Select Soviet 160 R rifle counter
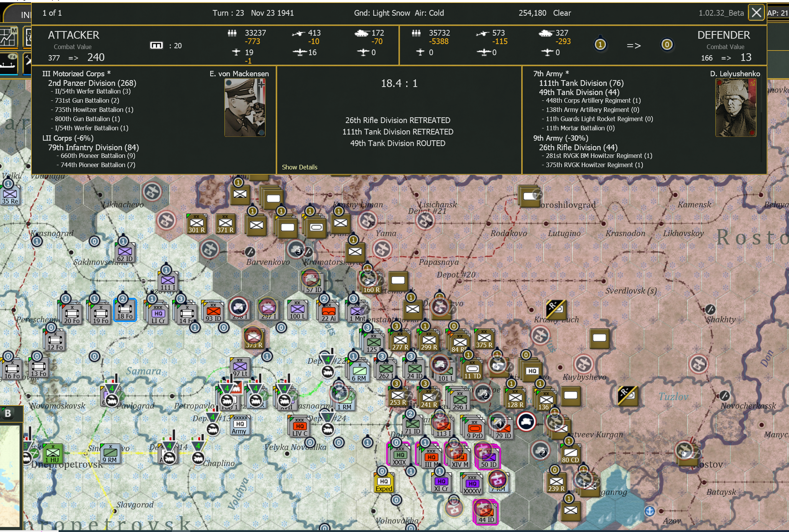 (x=371, y=284)
